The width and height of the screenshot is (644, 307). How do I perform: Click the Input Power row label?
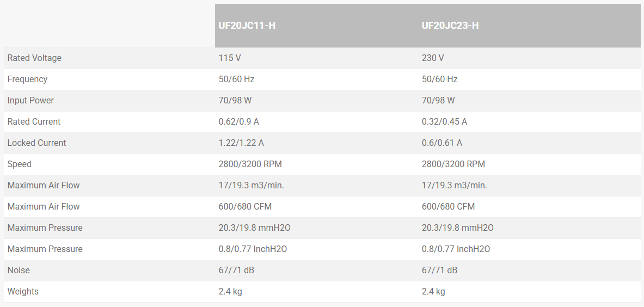pos(30,101)
